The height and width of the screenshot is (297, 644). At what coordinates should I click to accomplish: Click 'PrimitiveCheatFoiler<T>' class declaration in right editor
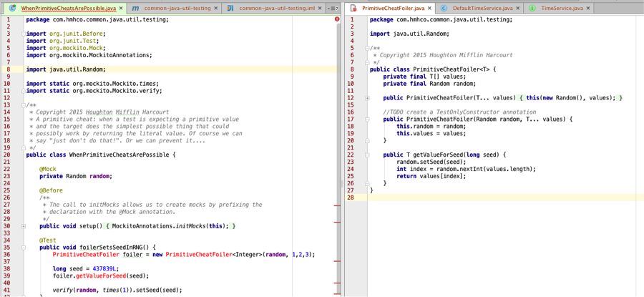(x=452, y=69)
